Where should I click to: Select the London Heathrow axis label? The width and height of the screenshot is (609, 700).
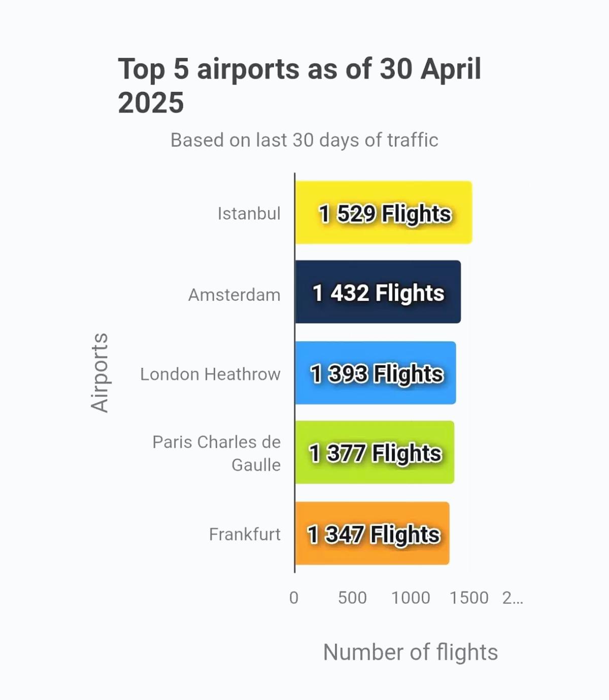tap(210, 374)
